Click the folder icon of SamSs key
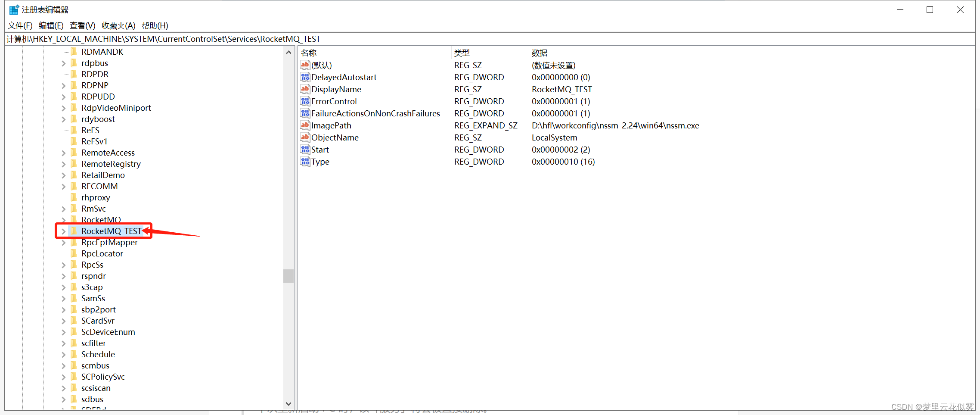Viewport: 980px width, 415px height. pos(74,298)
